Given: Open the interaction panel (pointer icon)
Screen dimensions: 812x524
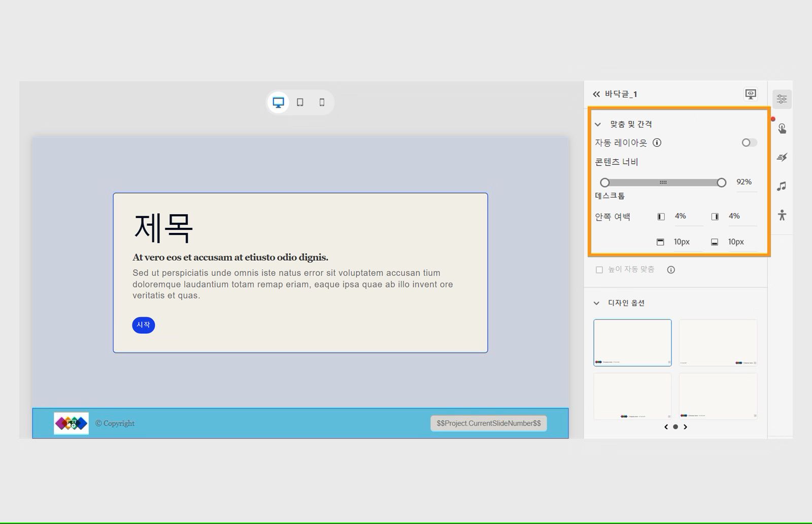Looking at the screenshot, I should click(782, 128).
